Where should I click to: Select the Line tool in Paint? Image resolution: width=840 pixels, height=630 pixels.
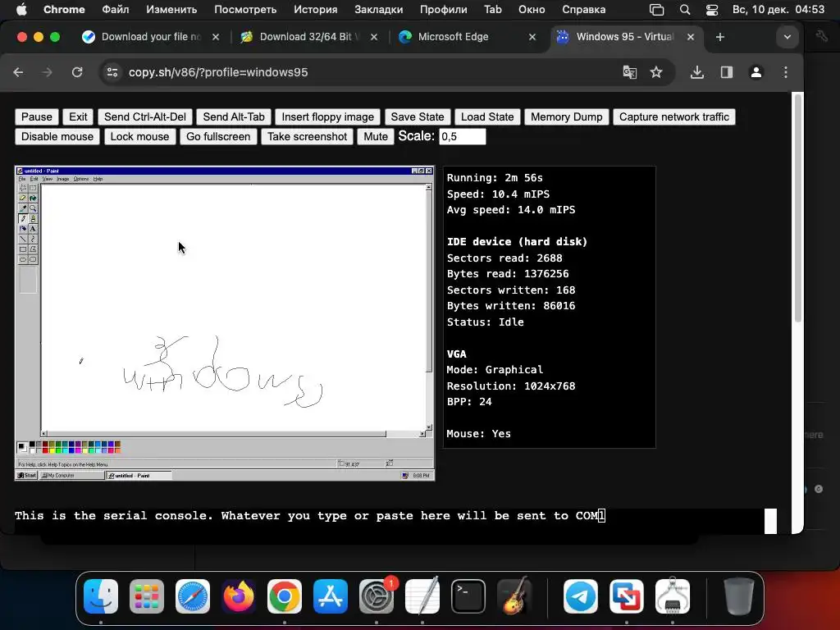pos(22,239)
